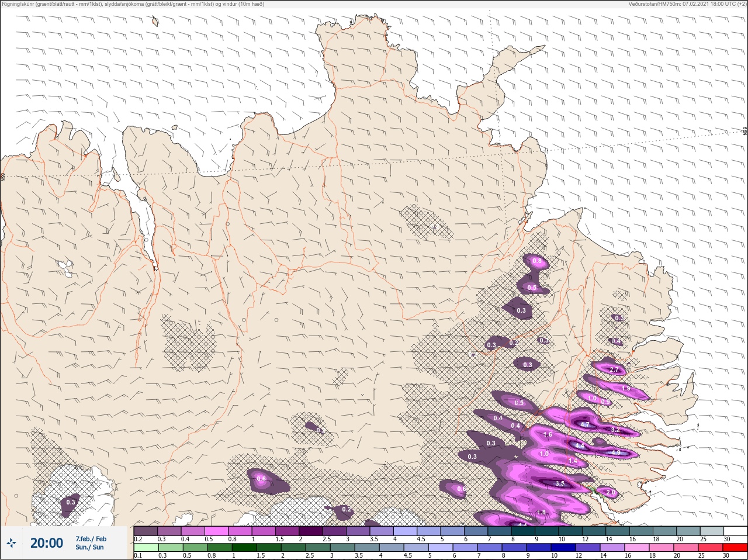Click the 1.9 snowfall value on map
Viewport: 748px width, 560px height.
coord(626,389)
